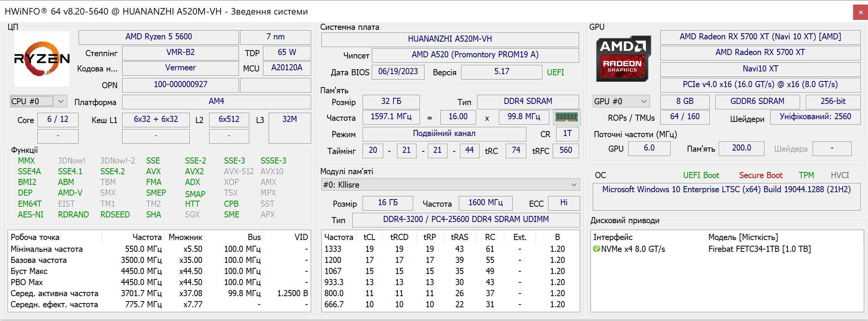
Task: Click the A20120A MCU value
Action: pyautogui.click(x=287, y=68)
